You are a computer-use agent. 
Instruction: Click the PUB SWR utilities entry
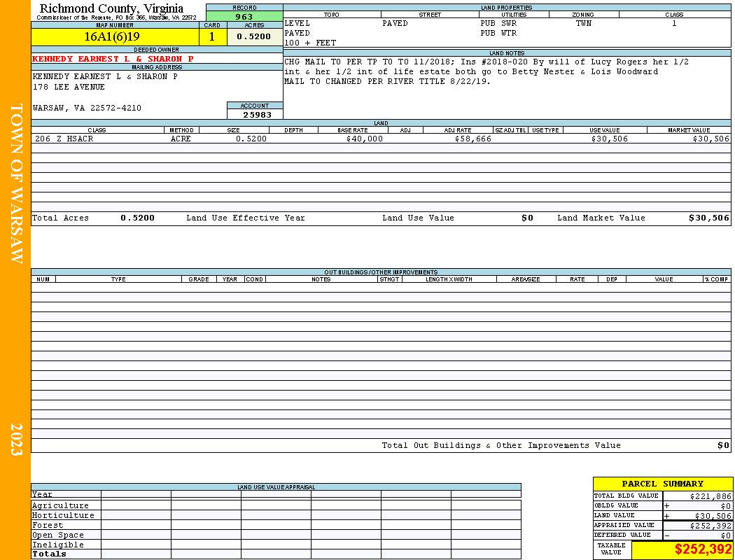click(498, 23)
